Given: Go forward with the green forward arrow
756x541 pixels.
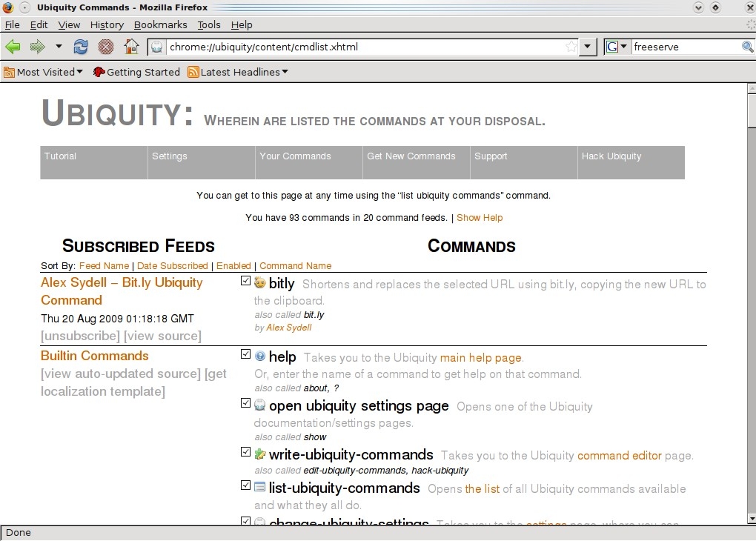Looking at the screenshot, I should pyautogui.click(x=37, y=47).
